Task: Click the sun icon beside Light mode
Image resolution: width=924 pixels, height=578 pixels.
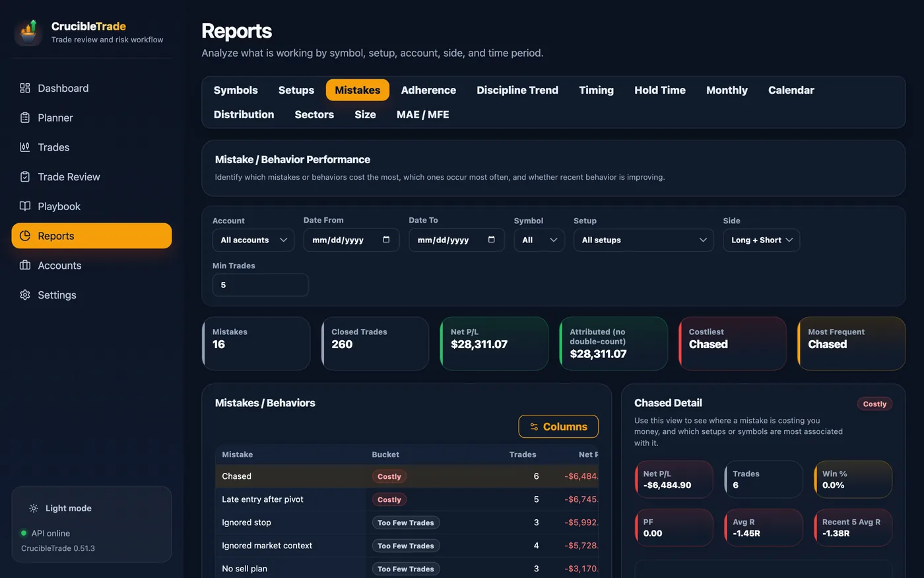Action: [x=34, y=508]
